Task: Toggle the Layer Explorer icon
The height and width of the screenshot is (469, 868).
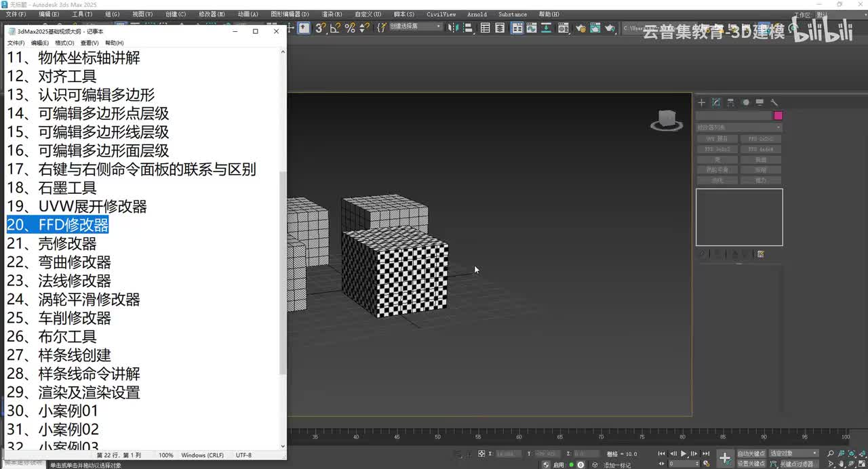Action: point(500,28)
